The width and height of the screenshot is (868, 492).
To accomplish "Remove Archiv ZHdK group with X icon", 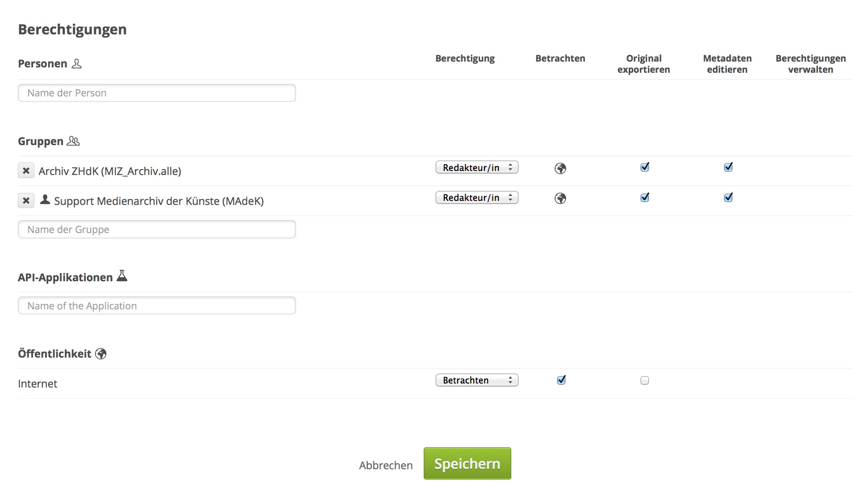I will point(26,171).
